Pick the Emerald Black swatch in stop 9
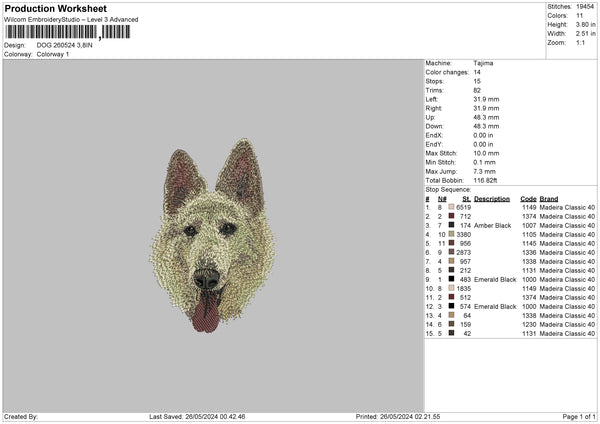This screenshot has width=600, height=424. pos(452,279)
